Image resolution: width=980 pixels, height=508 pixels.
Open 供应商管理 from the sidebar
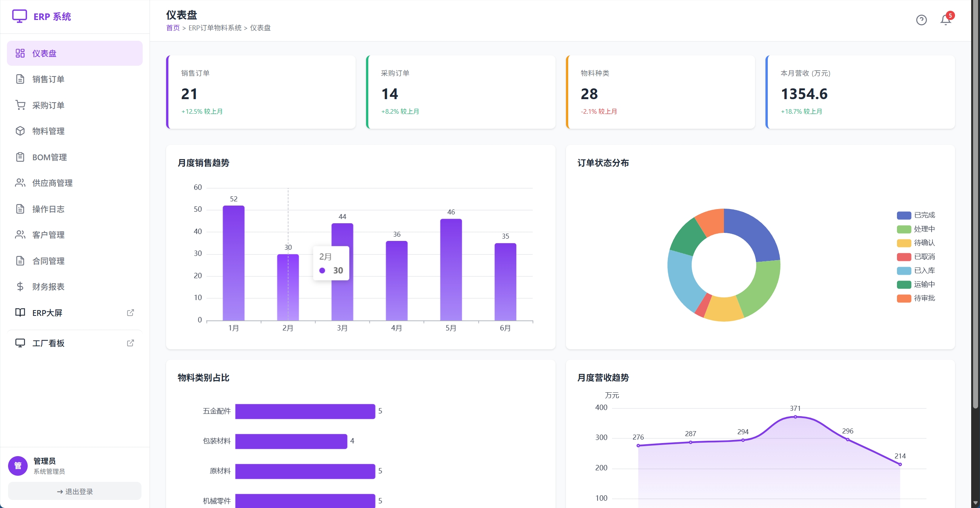pyautogui.click(x=75, y=183)
